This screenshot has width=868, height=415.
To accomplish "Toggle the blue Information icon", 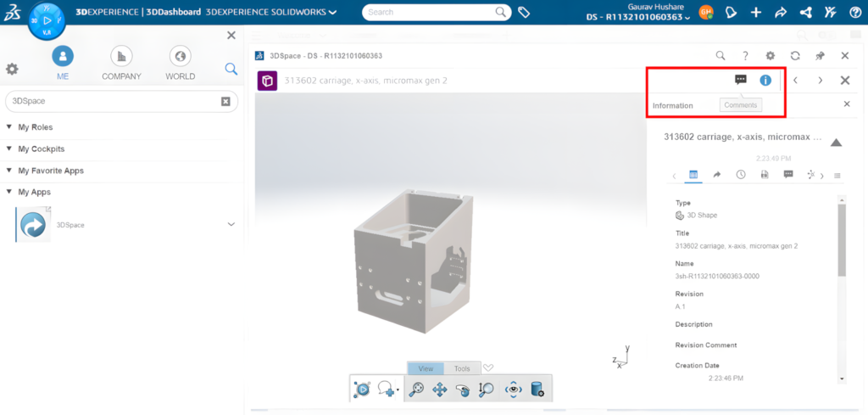I will (x=765, y=81).
